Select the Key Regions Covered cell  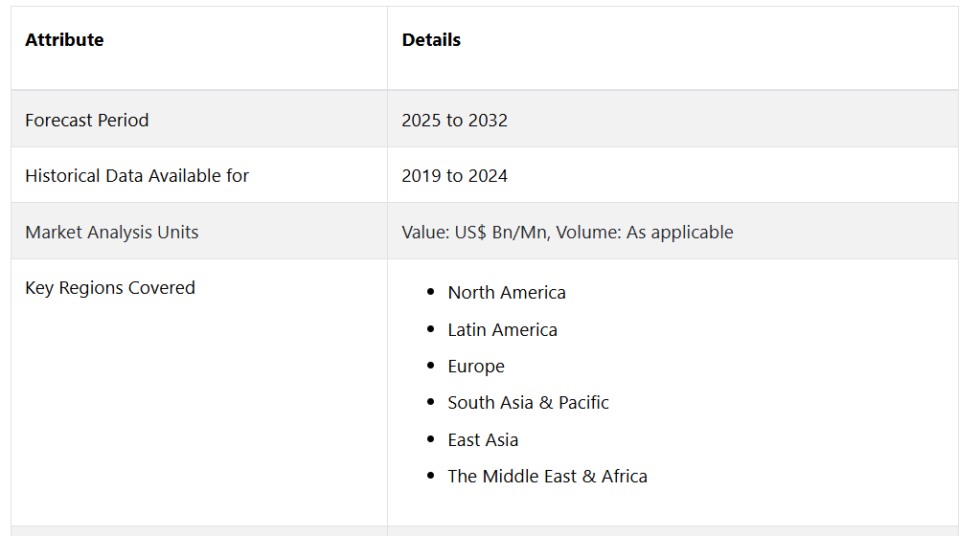pos(110,288)
